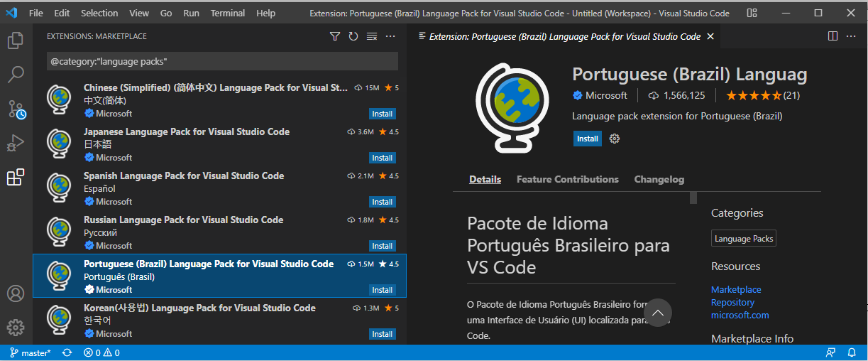Image resolution: width=868 pixels, height=361 pixels.
Task: Refresh the extensions list
Action: [353, 36]
